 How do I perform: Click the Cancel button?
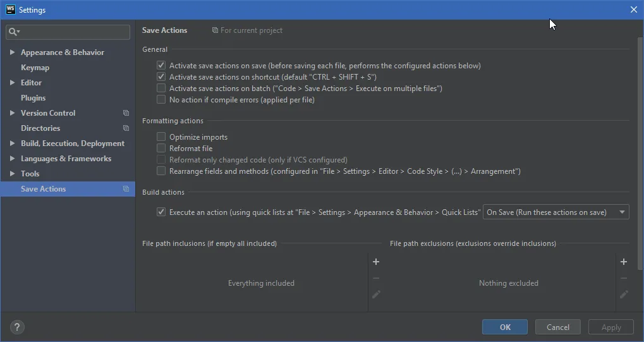pos(558,327)
